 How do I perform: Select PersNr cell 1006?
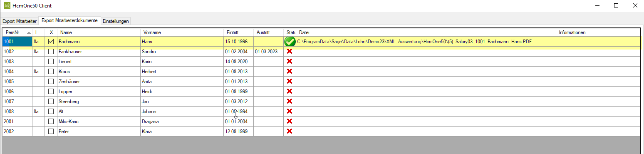click(17, 92)
